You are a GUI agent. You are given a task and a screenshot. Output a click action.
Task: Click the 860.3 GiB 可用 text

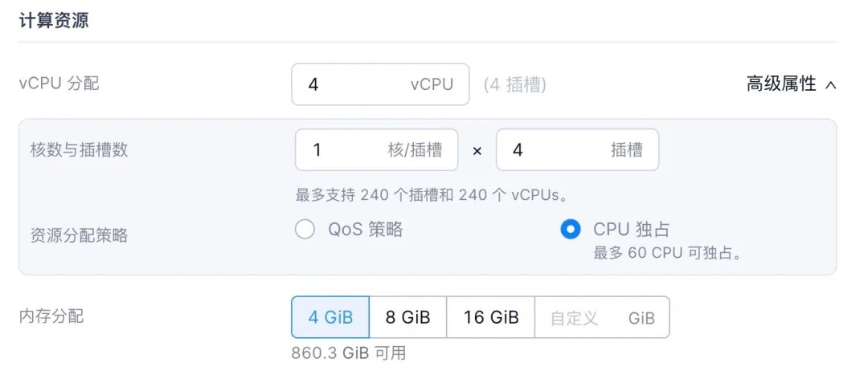348,353
